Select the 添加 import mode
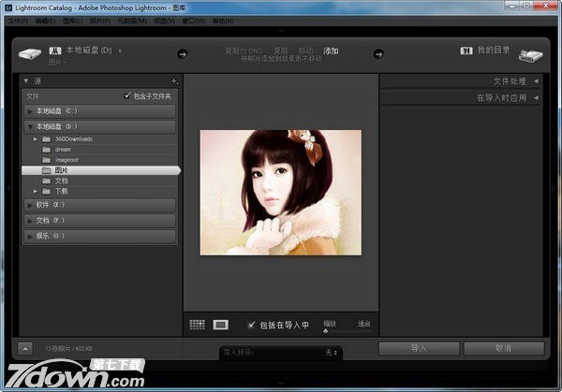562x392 pixels. [x=332, y=50]
